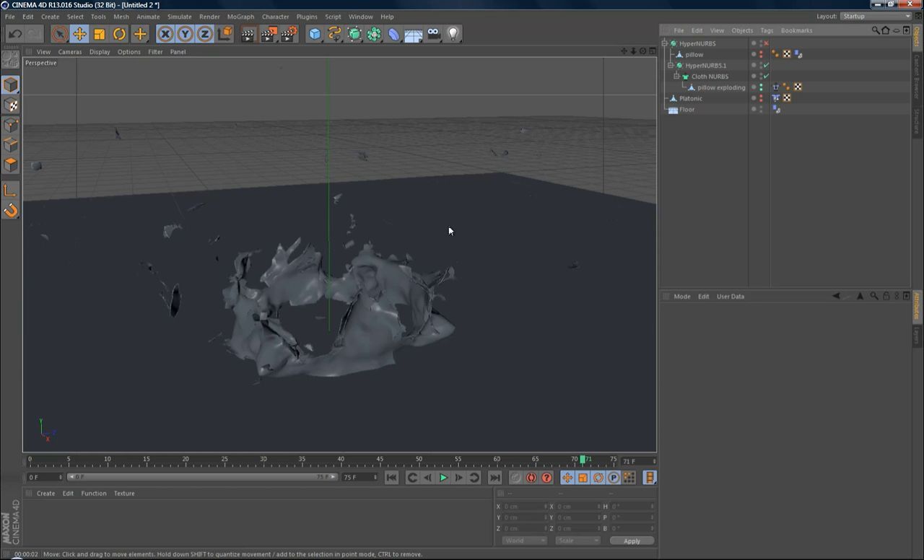924x560 pixels.
Task: Open the MoGraph menu
Action: click(x=240, y=17)
